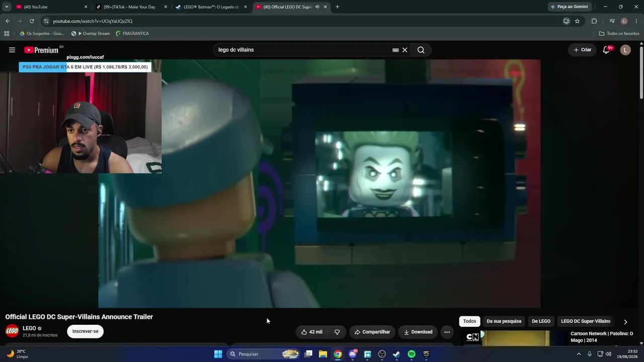Dislike the video with thumbs-down button
The width and height of the screenshot is (644, 362).
coord(337,332)
